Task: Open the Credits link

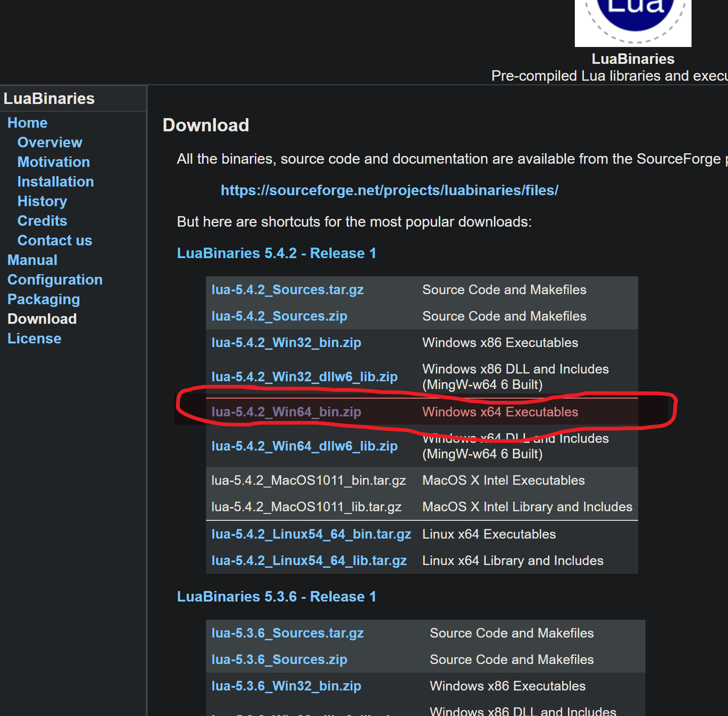Action: click(x=42, y=221)
